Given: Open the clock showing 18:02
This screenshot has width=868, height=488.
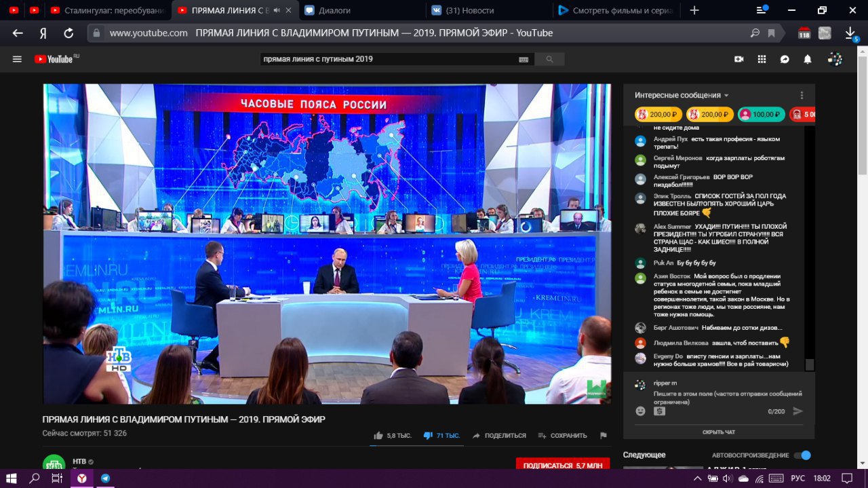Looking at the screenshot, I should click(x=822, y=478).
